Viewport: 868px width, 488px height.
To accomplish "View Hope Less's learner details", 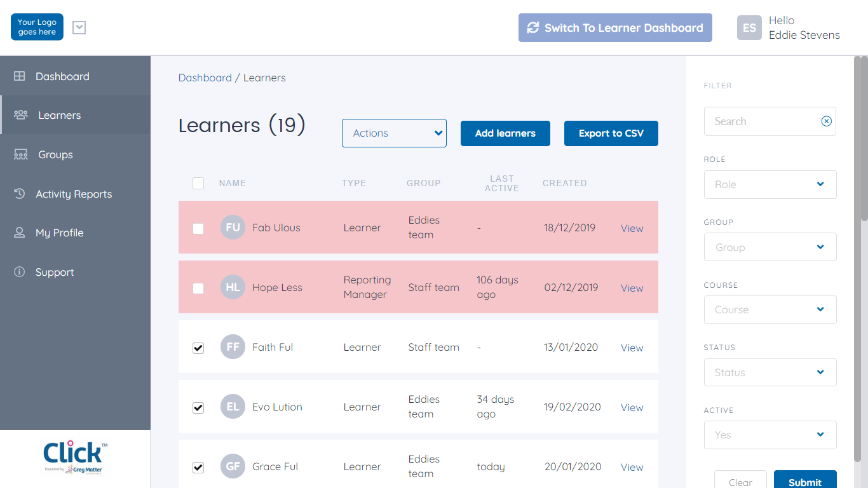I will click(x=632, y=288).
